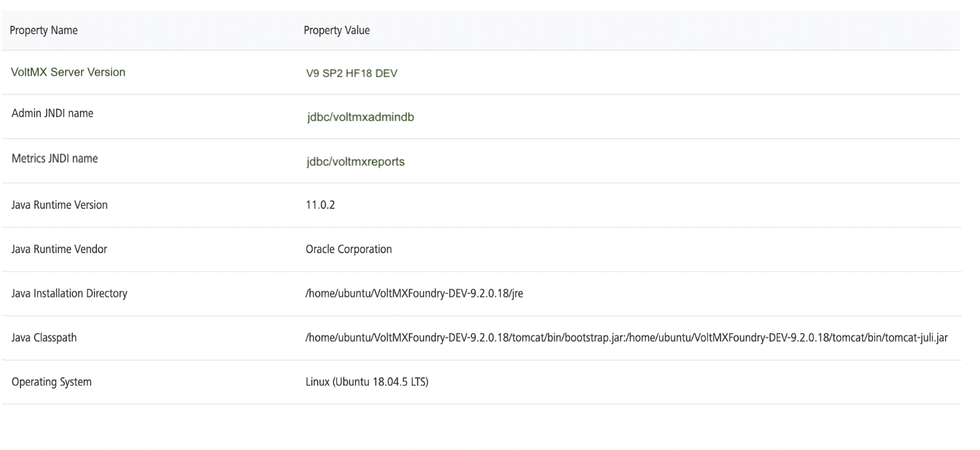Select the Metrics JNDI name label

tap(55, 159)
